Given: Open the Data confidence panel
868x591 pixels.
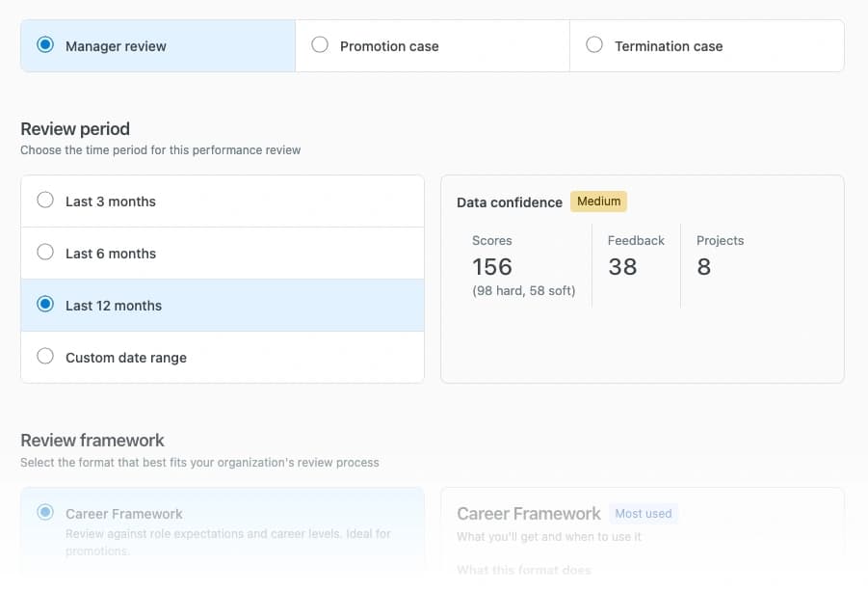Looking at the screenshot, I should pyautogui.click(x=642, y=279).
